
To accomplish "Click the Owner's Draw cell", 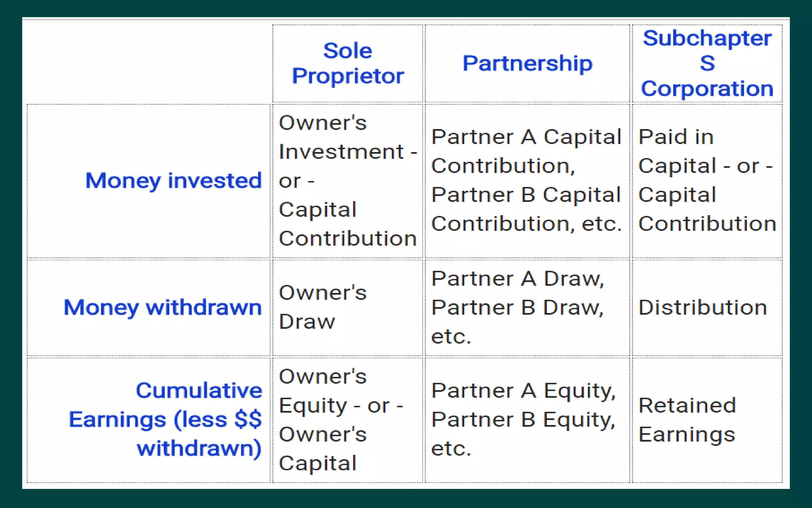I will pos(323,307).
